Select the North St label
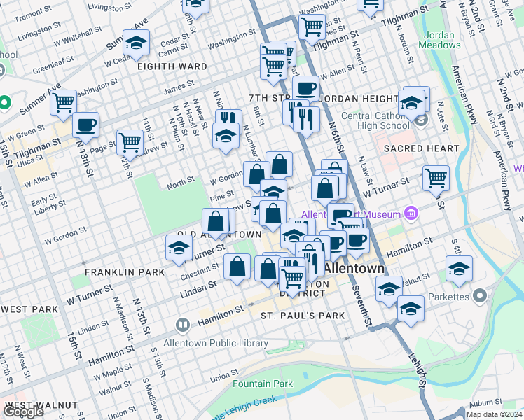The image size is (524, 420). (181, 183)
